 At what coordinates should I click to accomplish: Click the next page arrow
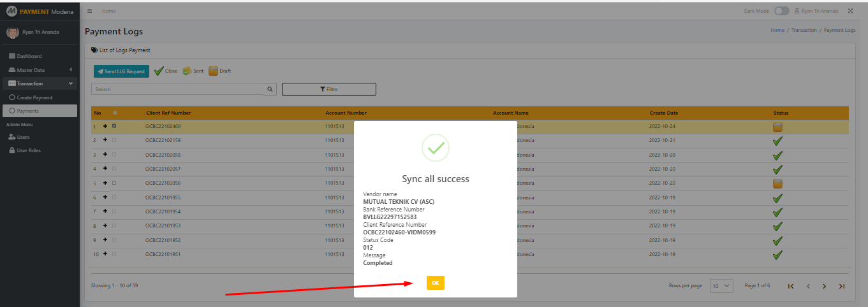[824, 286]
